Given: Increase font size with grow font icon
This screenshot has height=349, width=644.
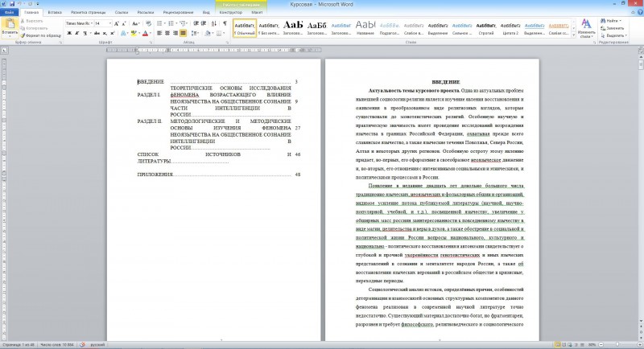Looking at the screenshot, I should tap(117, 24).
